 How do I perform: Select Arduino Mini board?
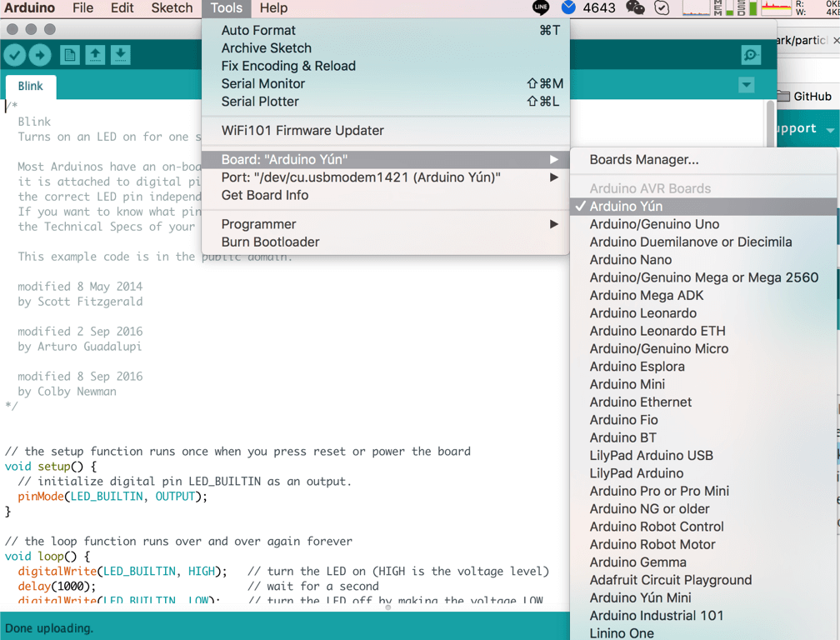point(703,384)
